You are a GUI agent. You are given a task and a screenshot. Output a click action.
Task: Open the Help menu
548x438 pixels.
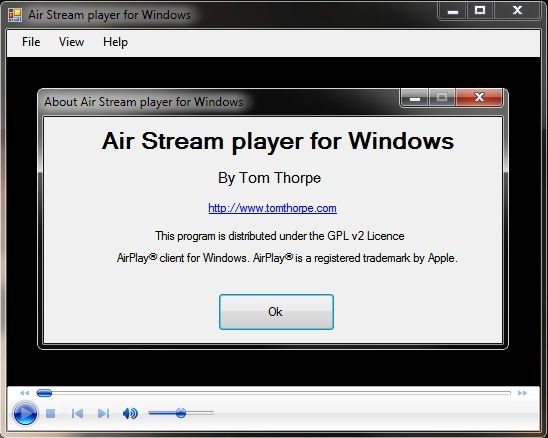pyautogui.click(x=115, y=42)
